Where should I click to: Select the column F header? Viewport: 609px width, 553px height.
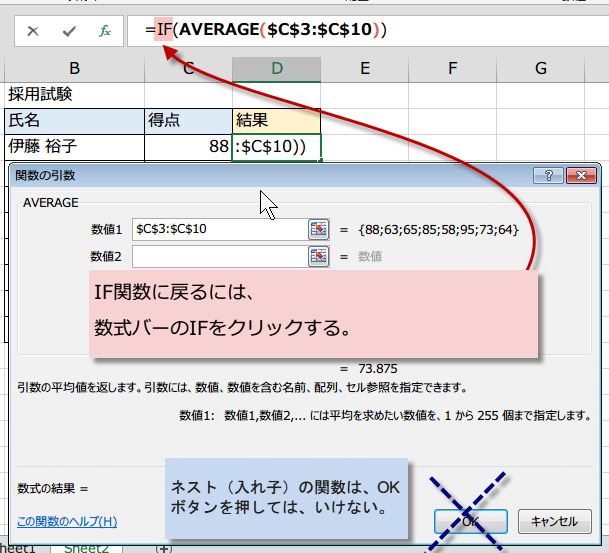pyautogui.click(x=452, y=68)
